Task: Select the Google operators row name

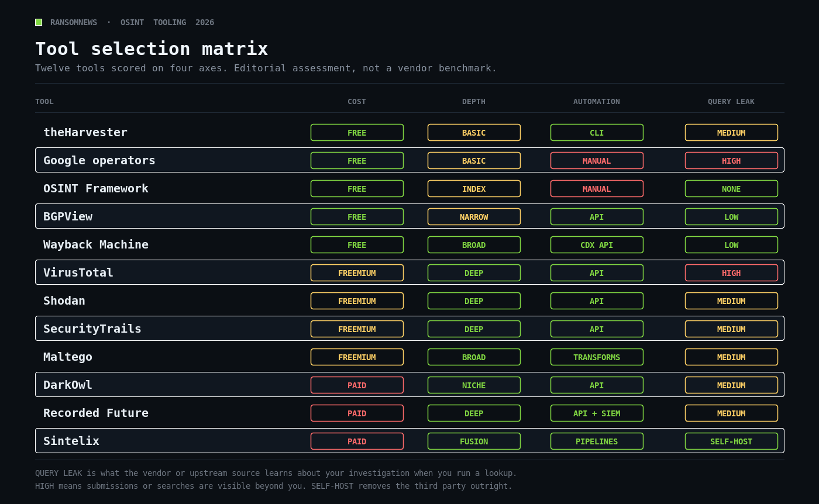Action: (x=99, y=160)
